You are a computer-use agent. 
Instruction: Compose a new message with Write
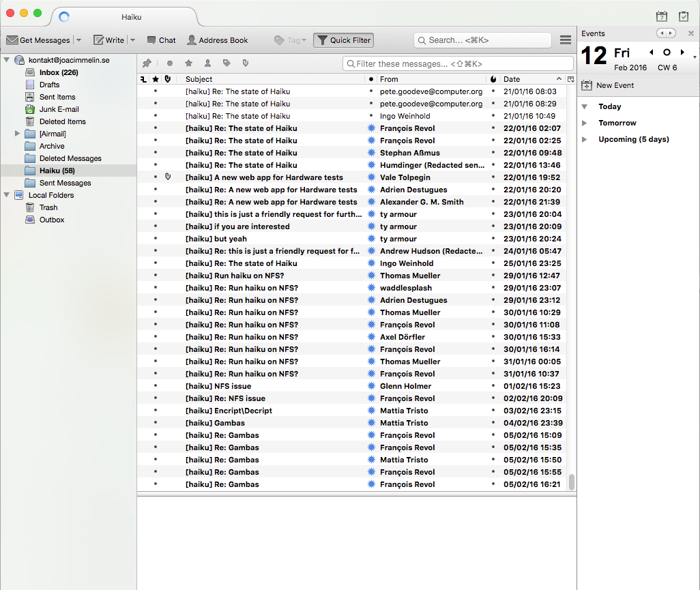(x=109, y=40)
